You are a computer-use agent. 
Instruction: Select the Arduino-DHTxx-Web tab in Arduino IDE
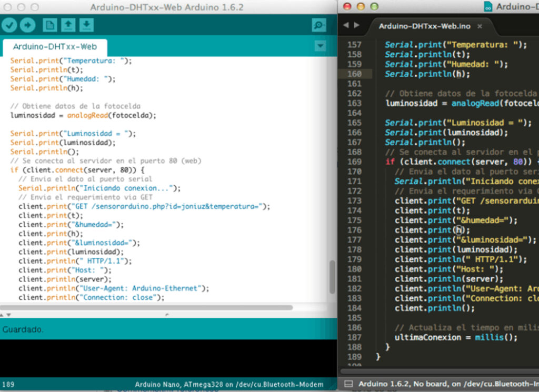point(55,47)
